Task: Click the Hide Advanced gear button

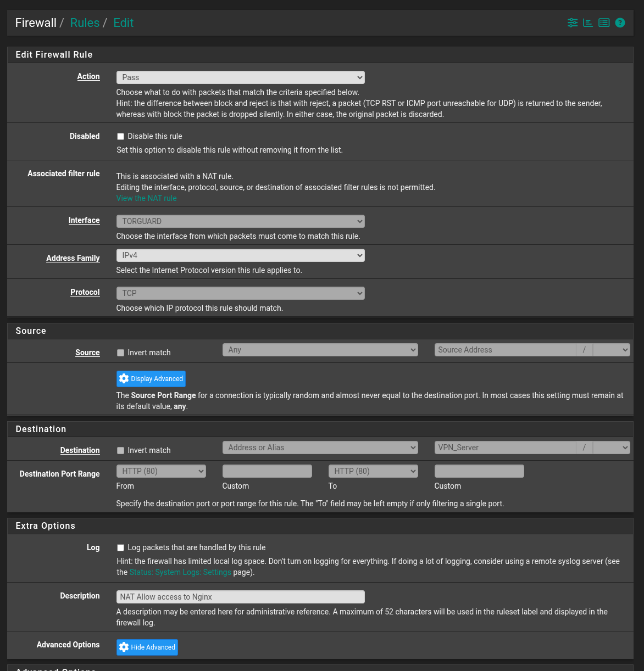Action: pos(147,647)
